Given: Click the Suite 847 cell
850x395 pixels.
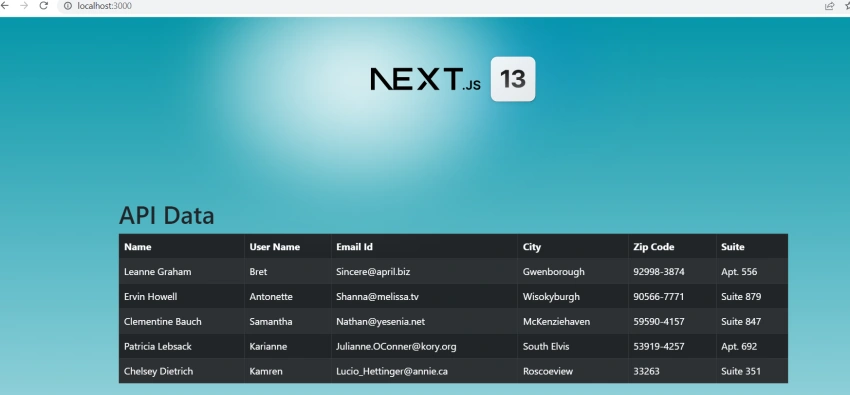Looking at the screenshot, I should 752,321.
